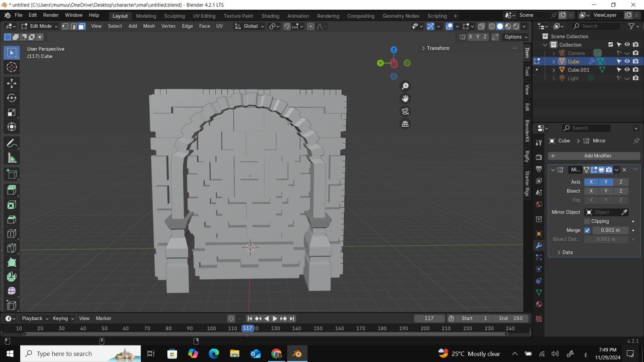Select the Extrude Region tool
Image resolution: width=644 pixels, height=362 pixels.
(x=12, y=190)
